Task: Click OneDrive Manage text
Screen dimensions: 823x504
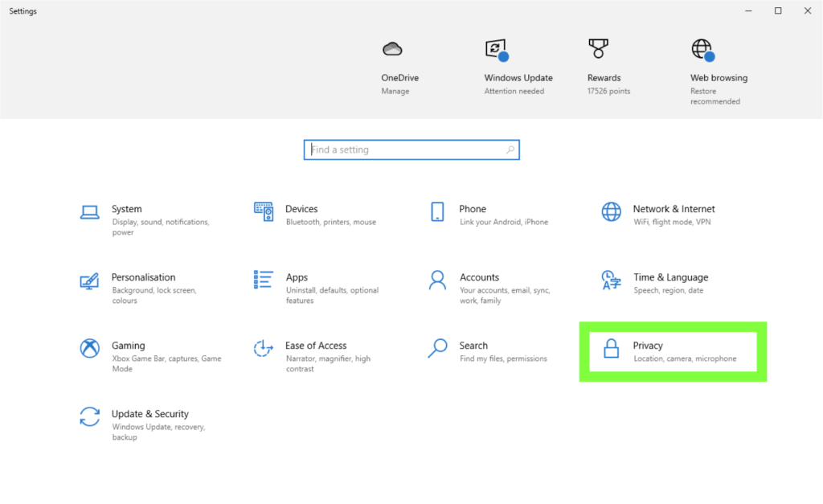Action: pyautogui.click(x=395, y=92)
